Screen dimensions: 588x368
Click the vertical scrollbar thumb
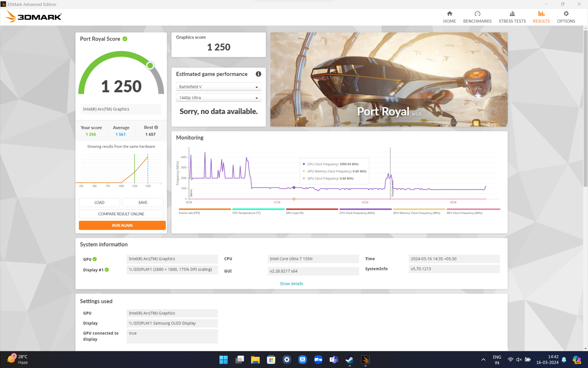(x=585, y=108)
